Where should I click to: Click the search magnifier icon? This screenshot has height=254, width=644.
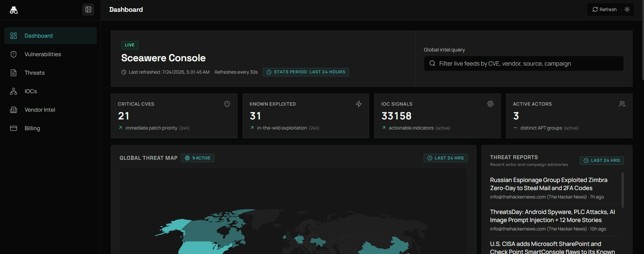(432, 64)
